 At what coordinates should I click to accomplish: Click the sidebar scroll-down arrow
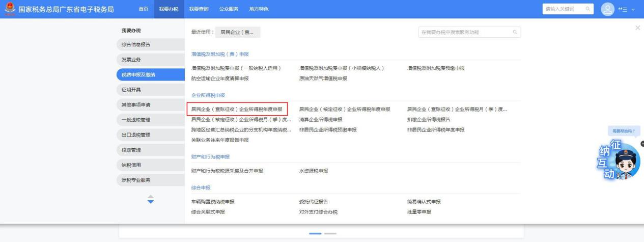tap(150, 202)
